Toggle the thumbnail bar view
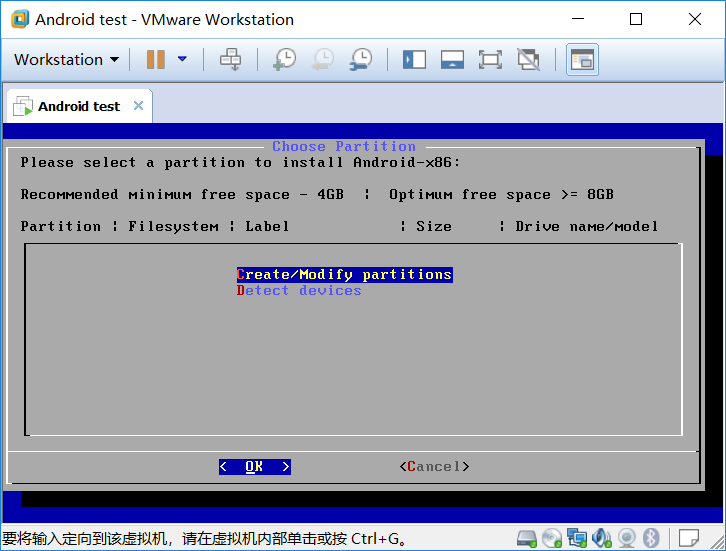Screen dimensions: 726x551 click(x=452, y=60)
